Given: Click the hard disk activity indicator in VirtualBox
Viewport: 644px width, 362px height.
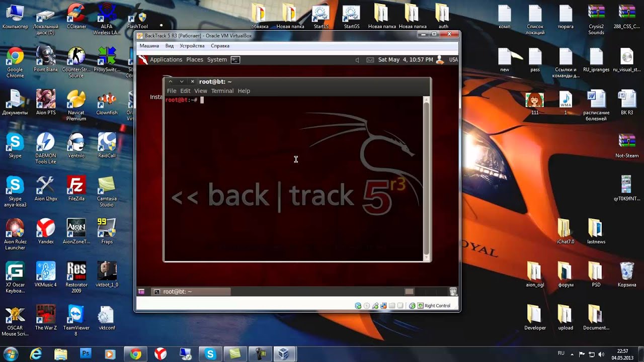Looking at the screenshot, I should click(358, 306).
